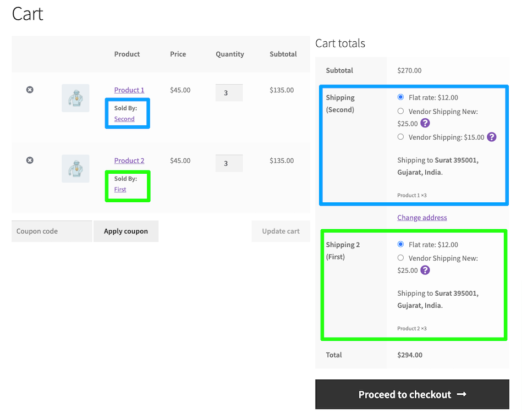Visit the vendor Second store link
Viewport: 522px width, 420px height.
point(124,119)
